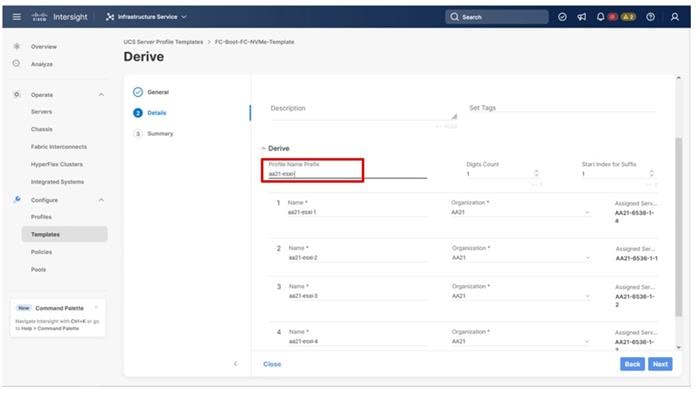699x394 pixels.
Task: Click the General step completed checkmark icon
Action: [138, 92]
